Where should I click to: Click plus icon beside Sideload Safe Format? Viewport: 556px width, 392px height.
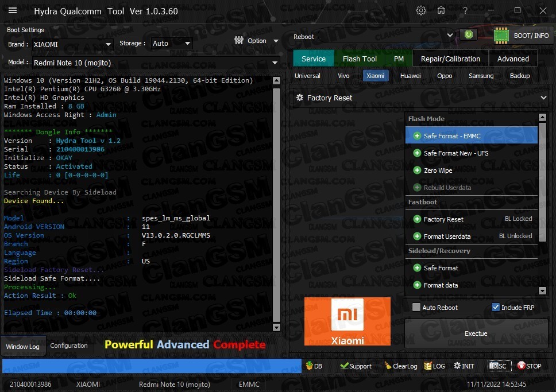point(417,268)
